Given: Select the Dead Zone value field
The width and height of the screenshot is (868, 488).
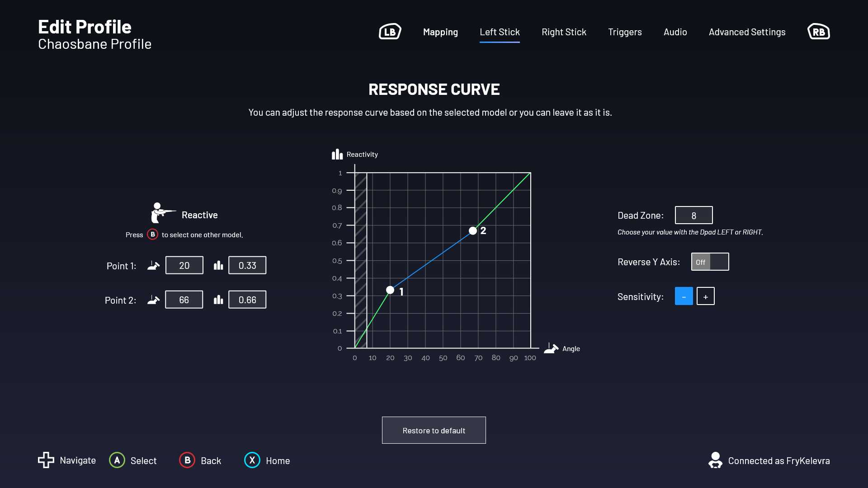Looking at the screenshot, I should click(x=693, y=216).
